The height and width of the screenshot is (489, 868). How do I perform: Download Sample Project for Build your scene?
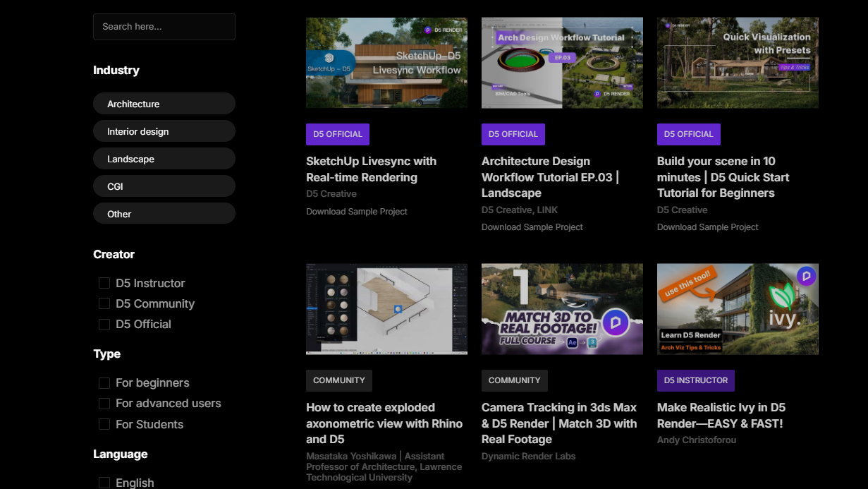coord(708,227)
